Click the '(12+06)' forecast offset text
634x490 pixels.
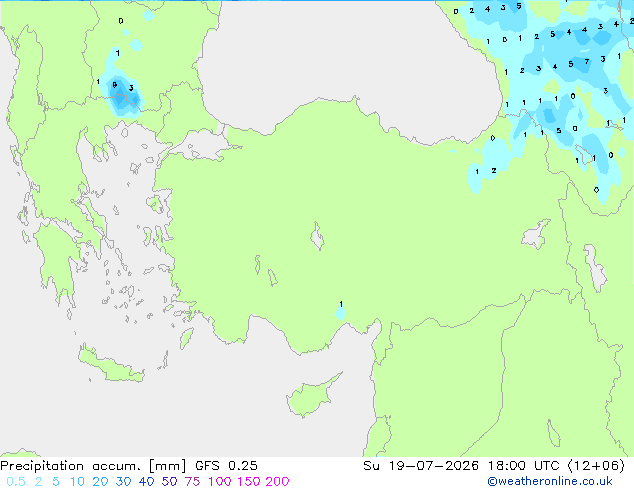596,466
